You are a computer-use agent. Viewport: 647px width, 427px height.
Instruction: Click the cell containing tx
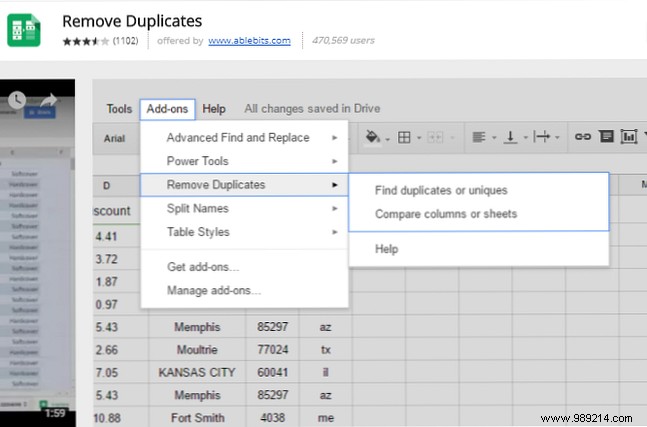point(326,350)
